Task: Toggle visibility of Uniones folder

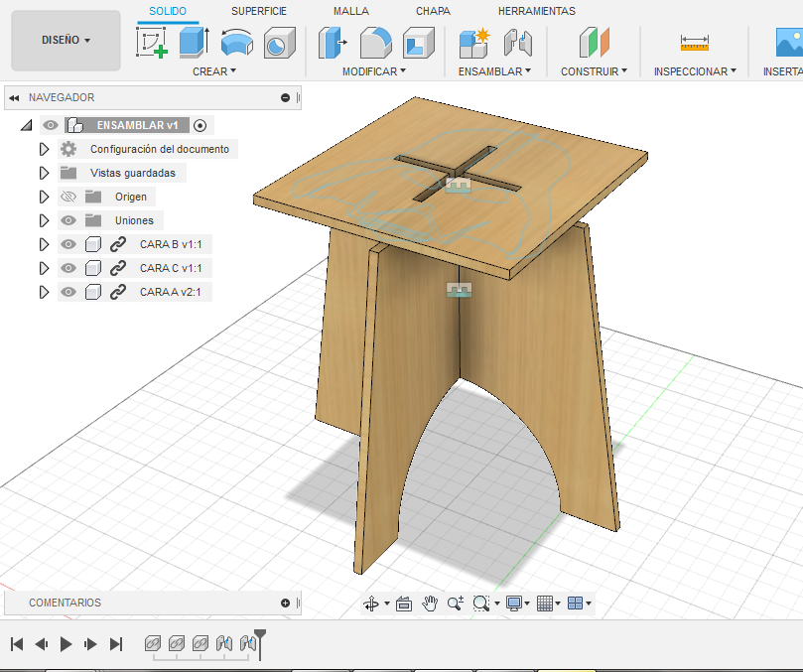Action: (x=68, y=220)
